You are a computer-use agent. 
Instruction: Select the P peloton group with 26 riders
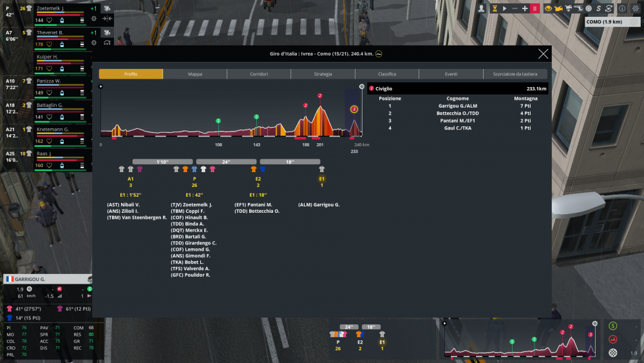click(194, 179)
